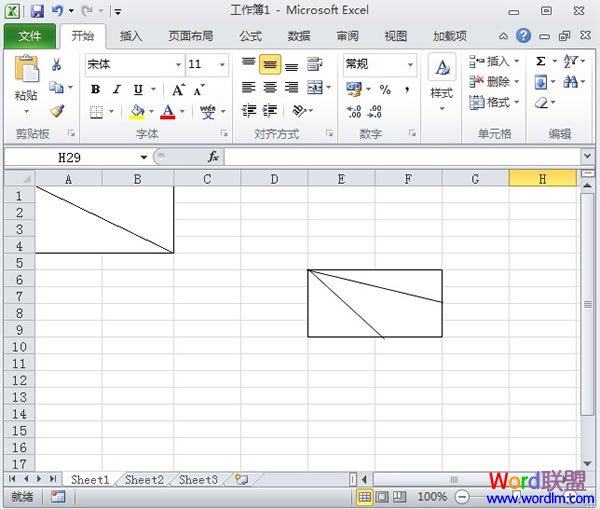The image size is (600, 509).
Task: Select the Format Painter brush
Action: (57, 111)
